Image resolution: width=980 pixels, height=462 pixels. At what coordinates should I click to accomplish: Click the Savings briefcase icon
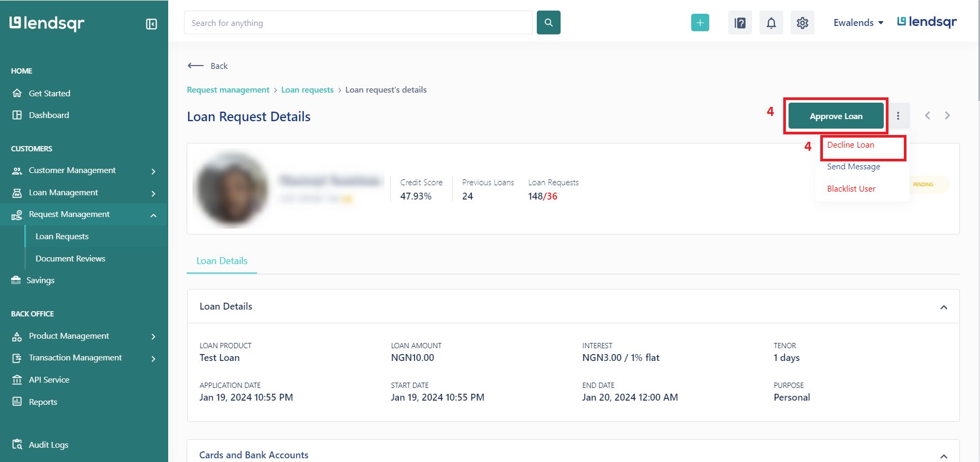pos(16,280)
